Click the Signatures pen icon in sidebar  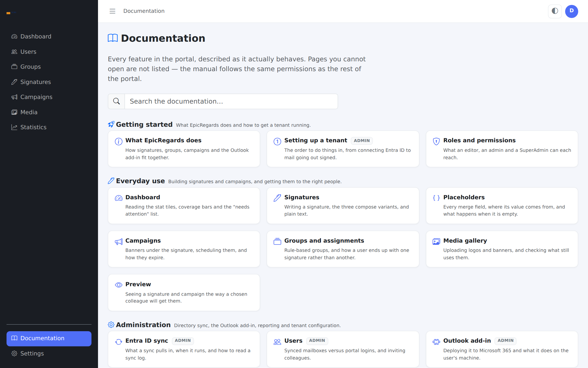[14, 82]
